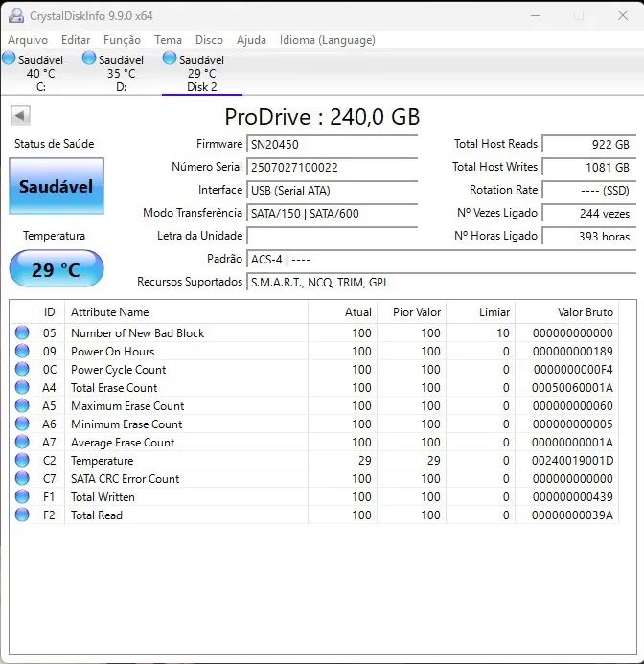Screen dimensions: 644x664
Task: Click the Limiar value 10
Action: pos(503,332)
